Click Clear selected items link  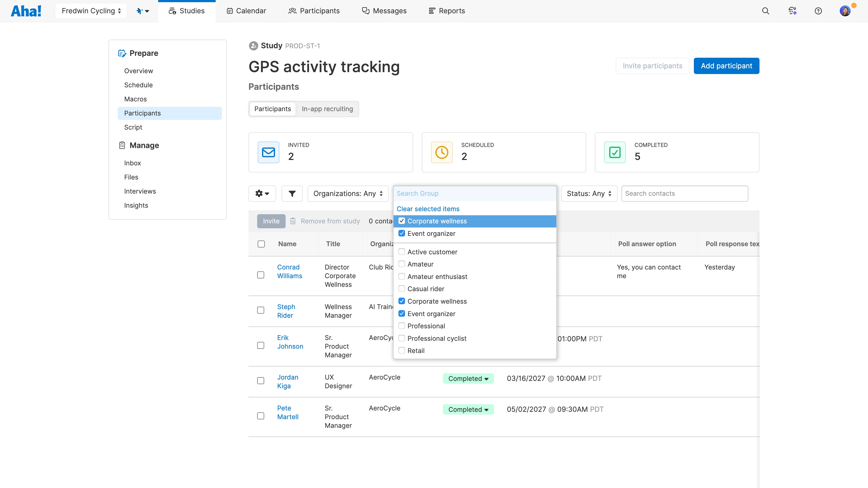tap(428, 209)
